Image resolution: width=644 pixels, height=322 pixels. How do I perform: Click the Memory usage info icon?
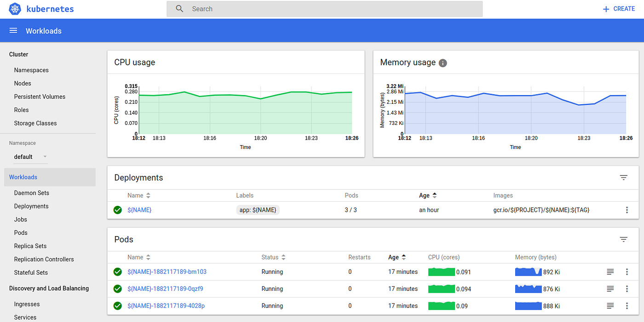pos(442,63)
